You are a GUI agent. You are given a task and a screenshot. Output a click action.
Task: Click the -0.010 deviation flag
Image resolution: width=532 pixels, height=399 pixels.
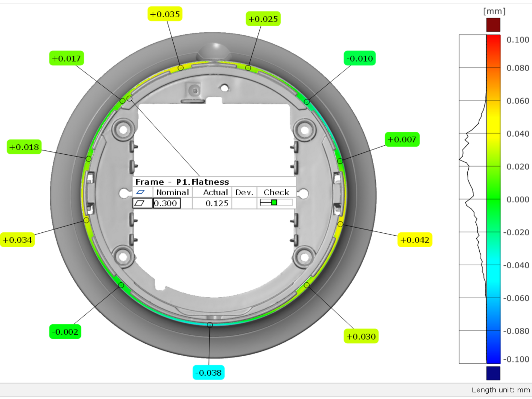click(x=360, y=58)
